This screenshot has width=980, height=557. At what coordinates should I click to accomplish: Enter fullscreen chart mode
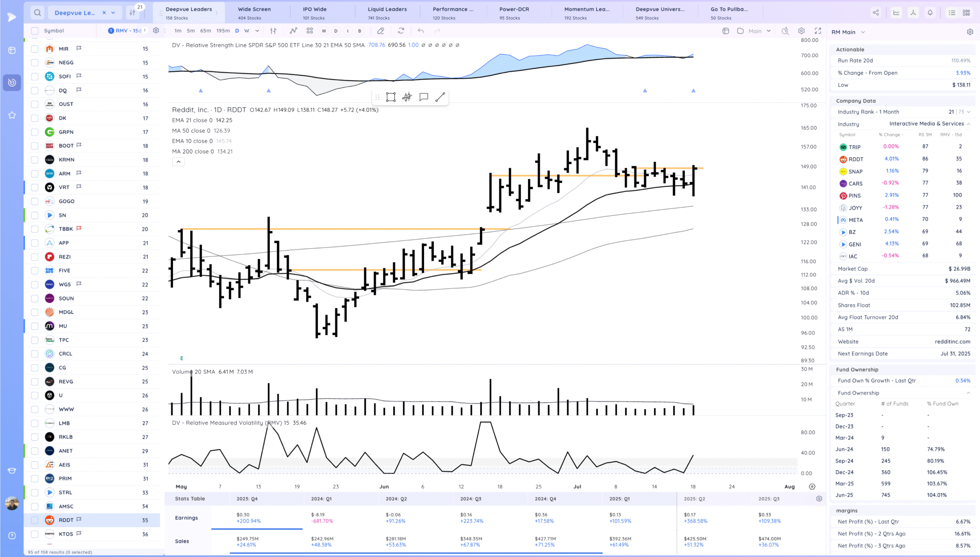click(x=818, y=31)
